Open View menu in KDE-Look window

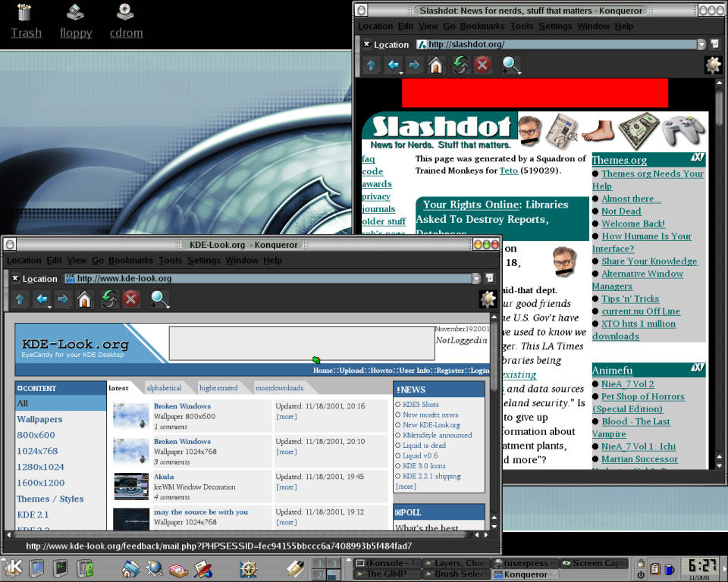[77, 260]
